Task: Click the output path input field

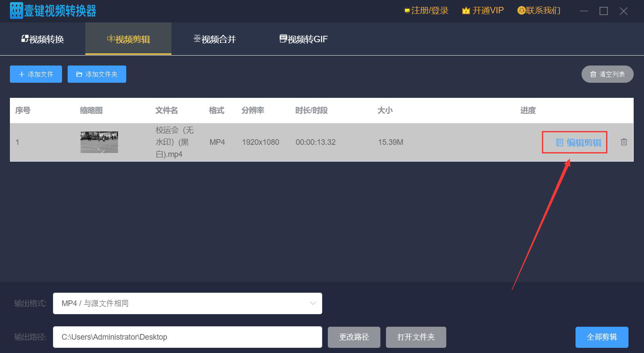Action: 187,337
